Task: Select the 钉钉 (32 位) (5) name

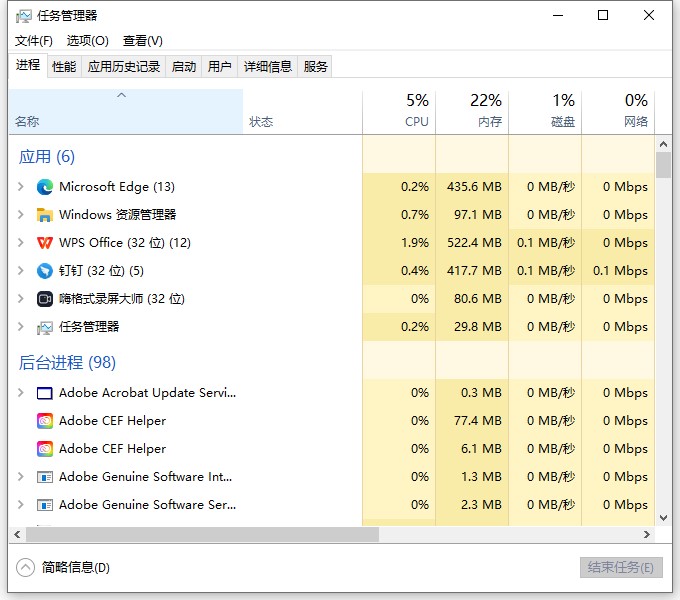Action: pyautogui.click(x=101, y=271)
